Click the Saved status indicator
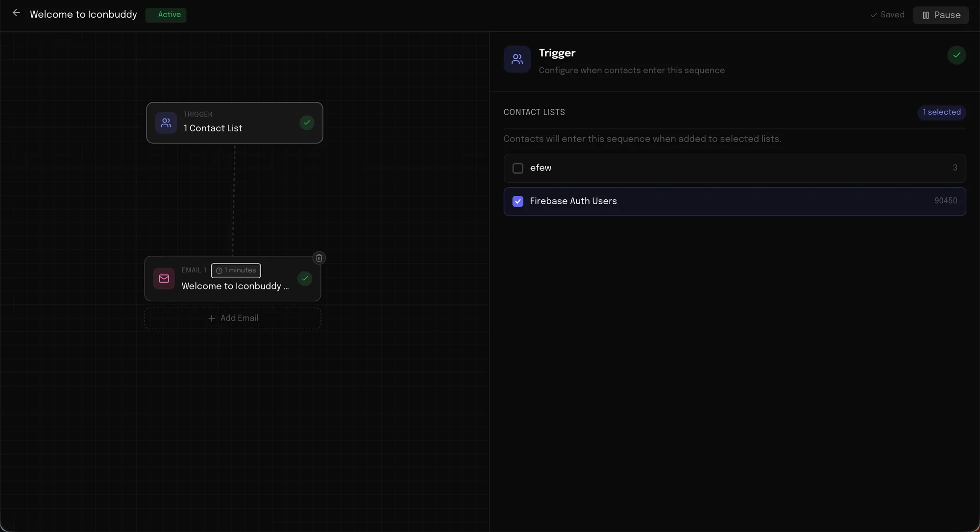Screen dimensions: 980x532 [x=887, y=15]
